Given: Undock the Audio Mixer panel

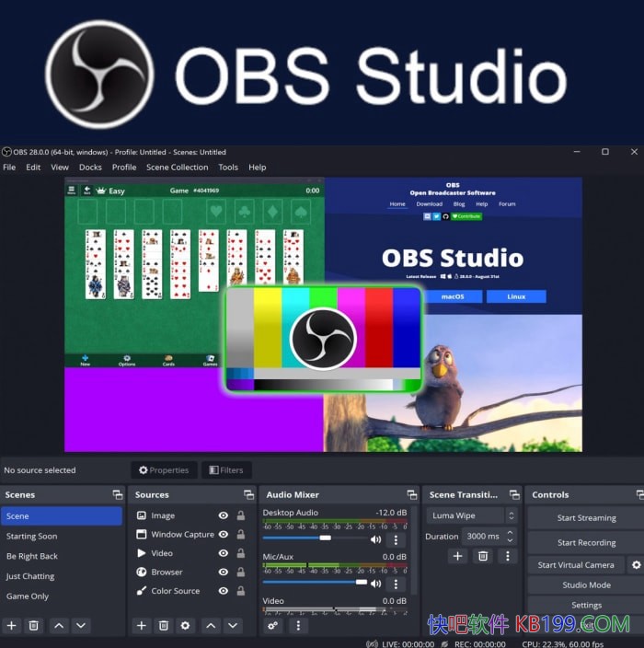Looking at the screenshot, I should [x=412, y=494].
